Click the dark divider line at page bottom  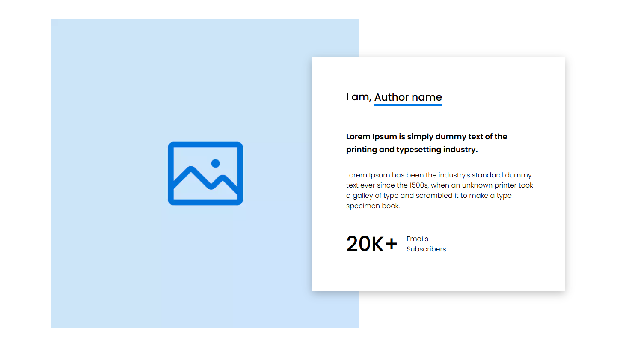322,355
